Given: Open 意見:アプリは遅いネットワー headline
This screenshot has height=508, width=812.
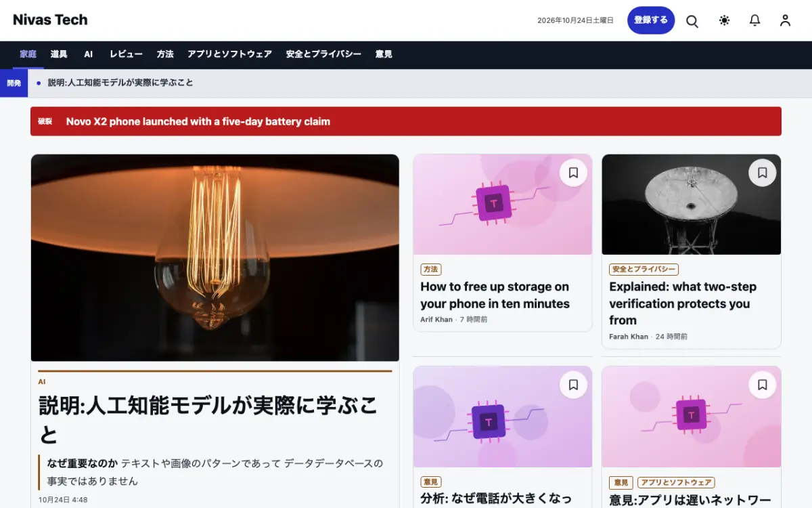Looking at the screenshot, I should (690, 500).
